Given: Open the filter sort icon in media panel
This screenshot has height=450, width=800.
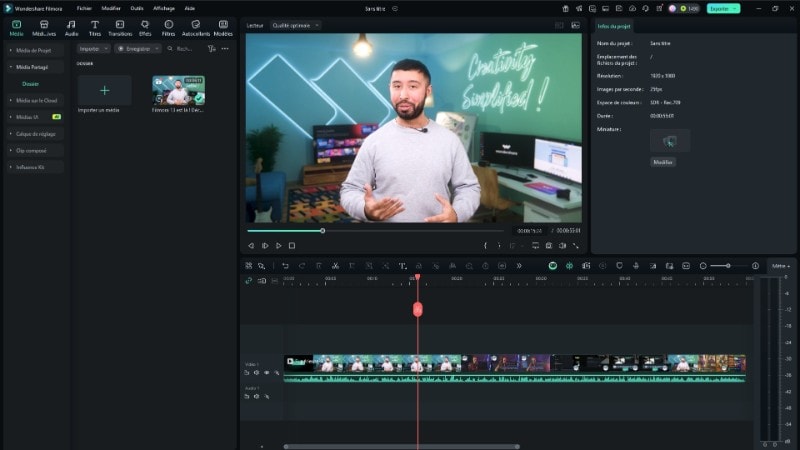Looking at the screenshot, I should [212, 48].
